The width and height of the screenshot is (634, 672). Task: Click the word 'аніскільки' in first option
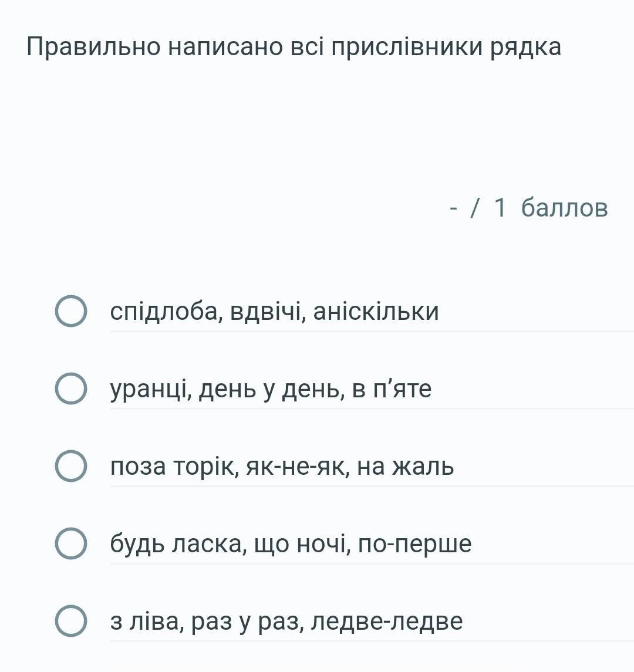(x=376, y=312)
